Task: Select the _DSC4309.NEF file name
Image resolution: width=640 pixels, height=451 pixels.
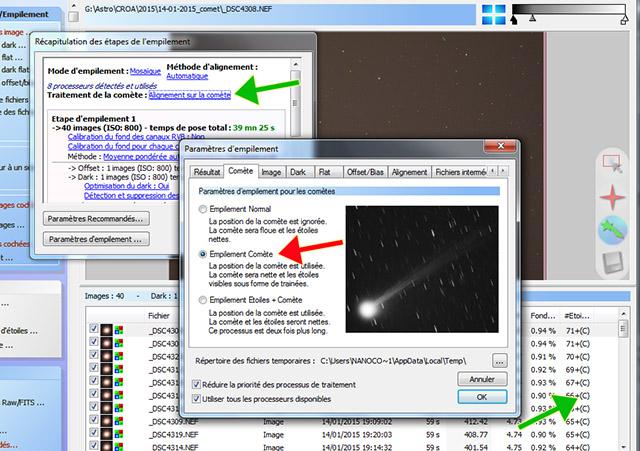Action: [x=174, y=422]
